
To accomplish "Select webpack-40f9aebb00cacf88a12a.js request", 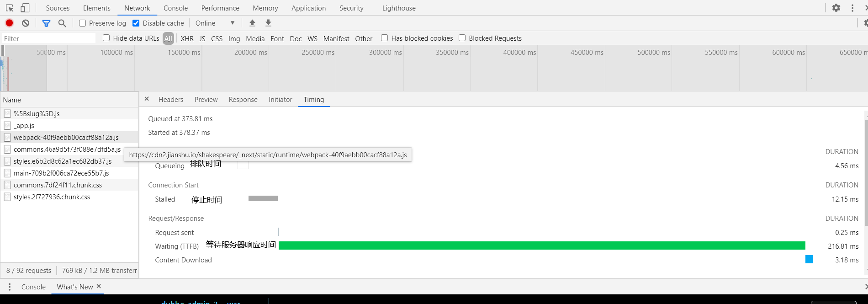I will (69, 137).
